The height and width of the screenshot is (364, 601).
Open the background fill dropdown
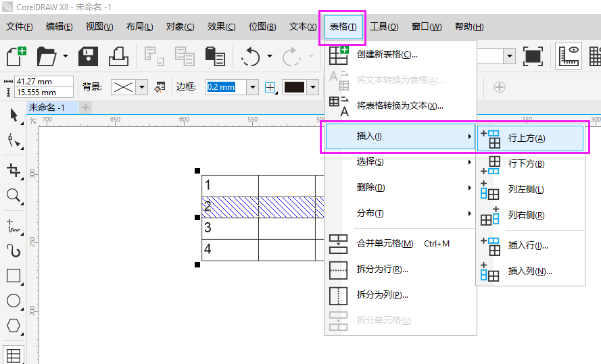click(x=142, y=87)
